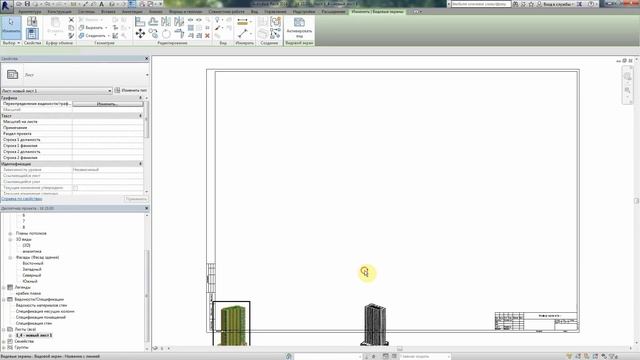Click the red Delete X icon
Viewport: 640px width, 360px height.
(x=207, y=36)
